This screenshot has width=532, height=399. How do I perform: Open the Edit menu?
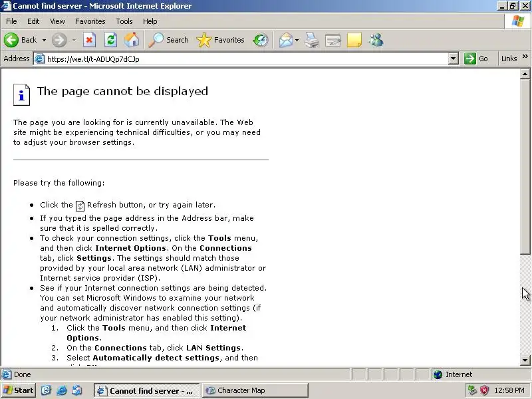[33, 21]
